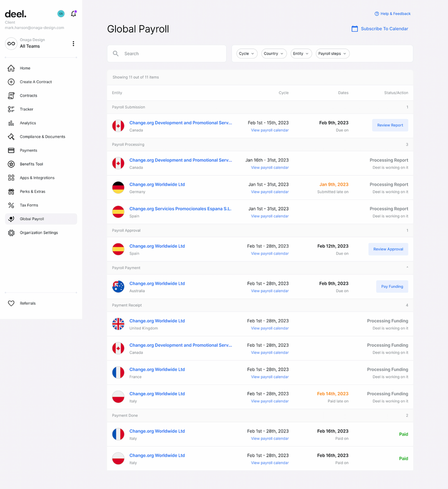
Task: Click the Tracker sidebar icon
Action: click(11, 109)
